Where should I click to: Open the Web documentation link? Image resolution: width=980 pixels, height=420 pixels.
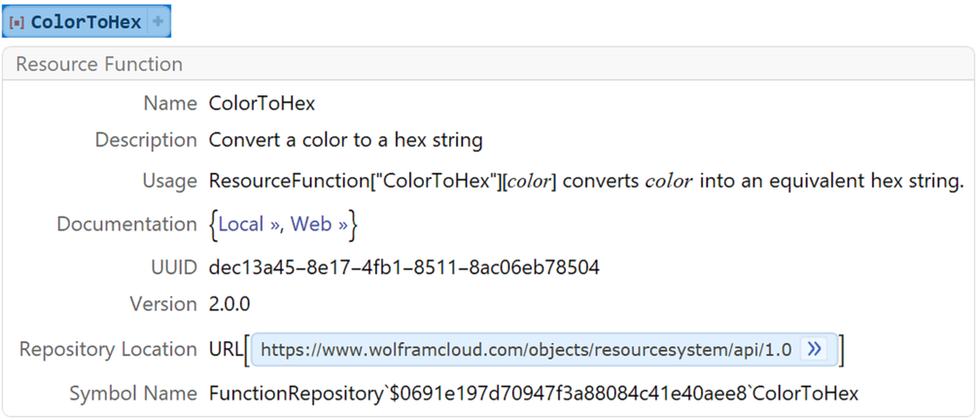pos(320,225)
